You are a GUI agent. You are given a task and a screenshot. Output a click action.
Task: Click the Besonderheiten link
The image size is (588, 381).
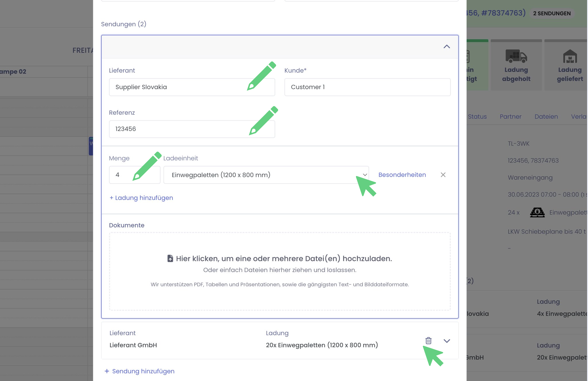click(x=402, y=175)
